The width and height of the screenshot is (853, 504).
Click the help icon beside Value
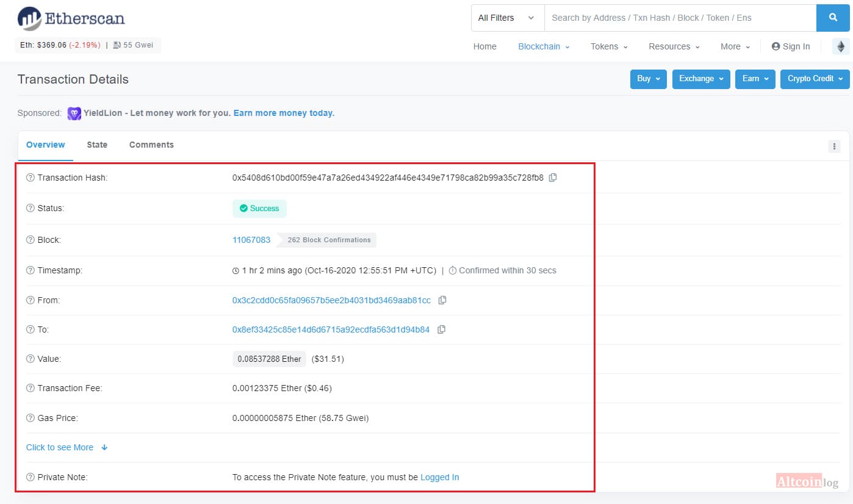point(31,359)
